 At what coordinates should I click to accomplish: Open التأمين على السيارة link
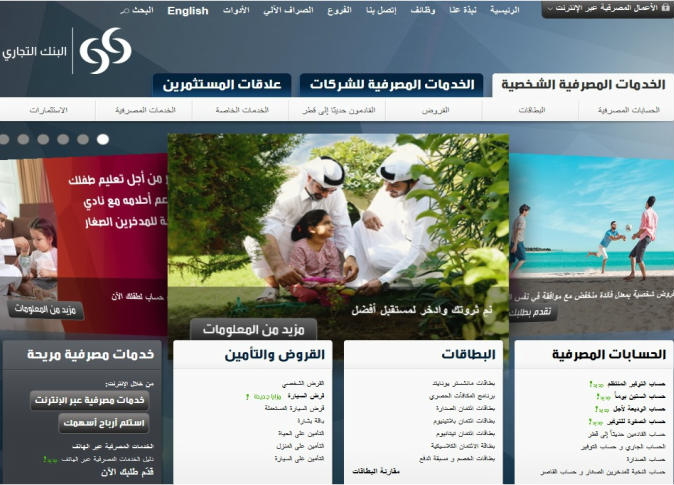coord(299,459)
